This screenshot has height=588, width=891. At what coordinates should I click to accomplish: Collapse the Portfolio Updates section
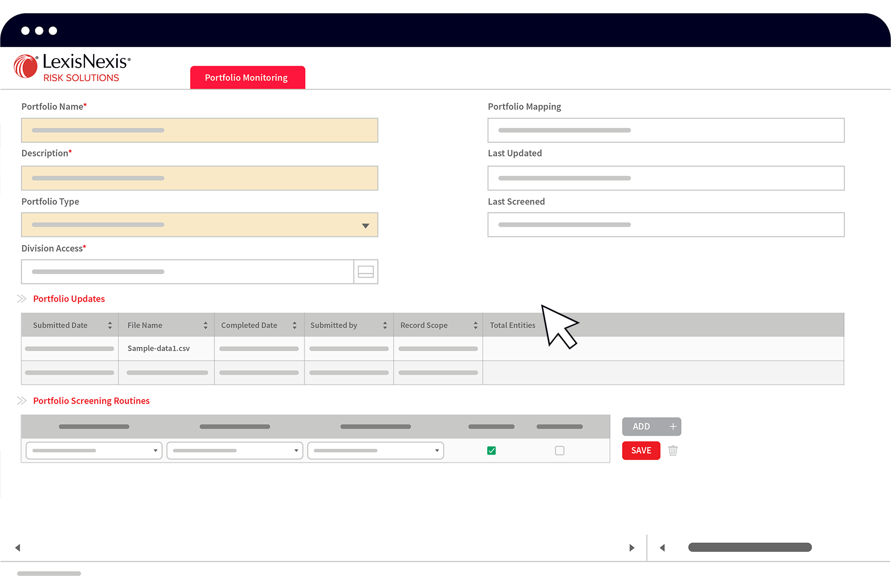22,299
